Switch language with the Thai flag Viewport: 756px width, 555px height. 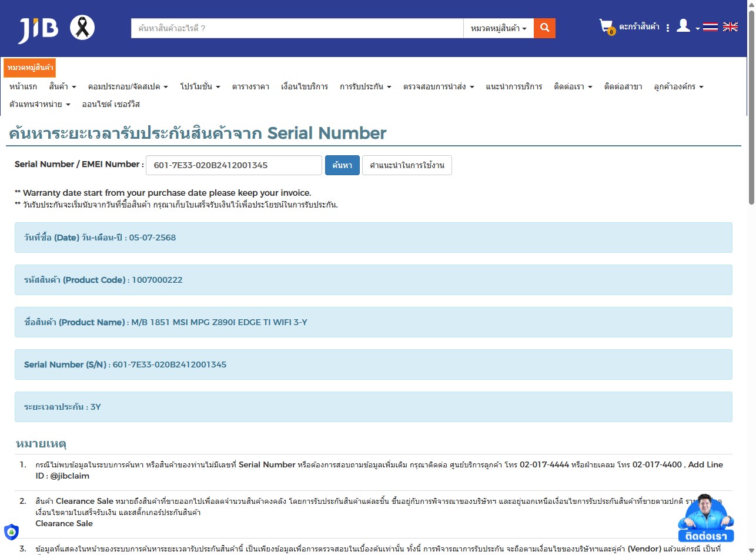point(710,27)
